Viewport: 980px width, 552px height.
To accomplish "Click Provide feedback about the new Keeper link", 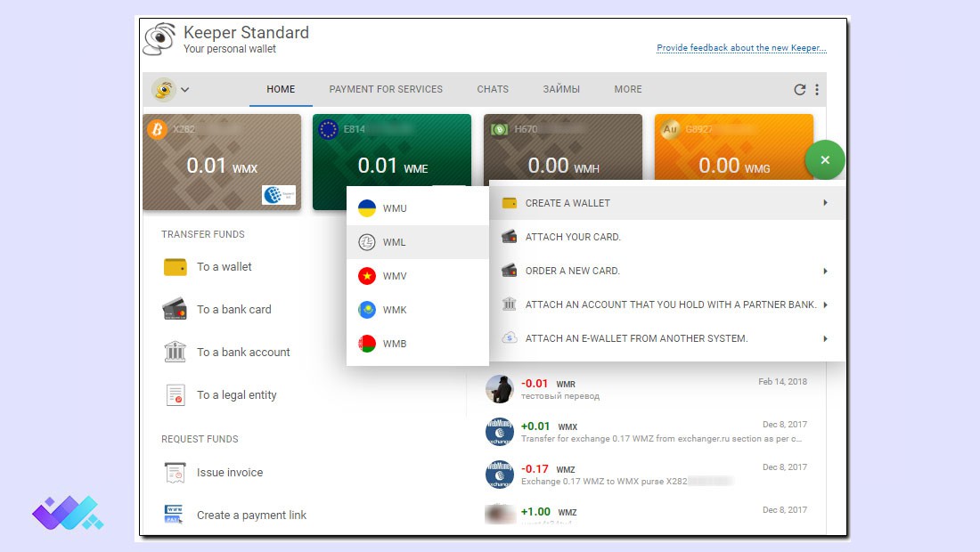I will 741,48.
